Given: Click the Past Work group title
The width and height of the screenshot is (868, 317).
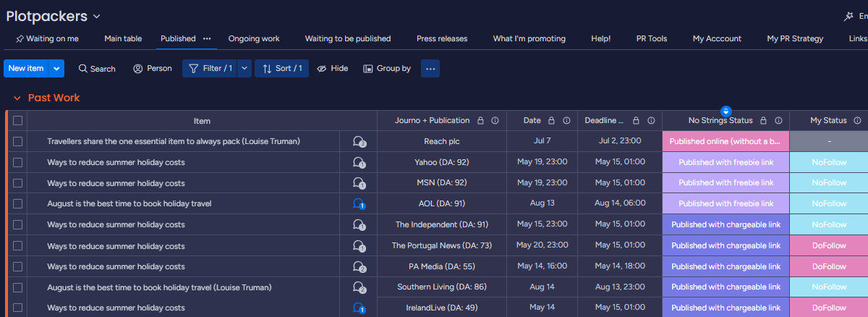Looking at the screenshot, I should (54, 98).
